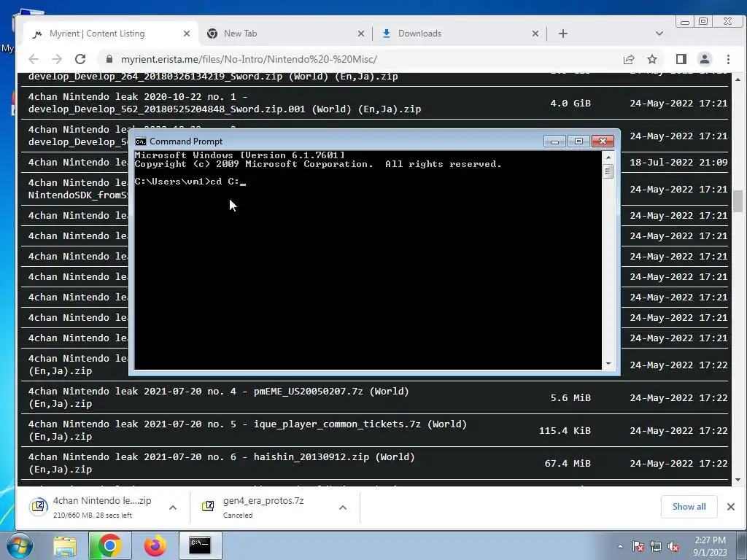
Task: Open pmEME_US20050207.7z leak no. 4 link
Action: point(218,397)
